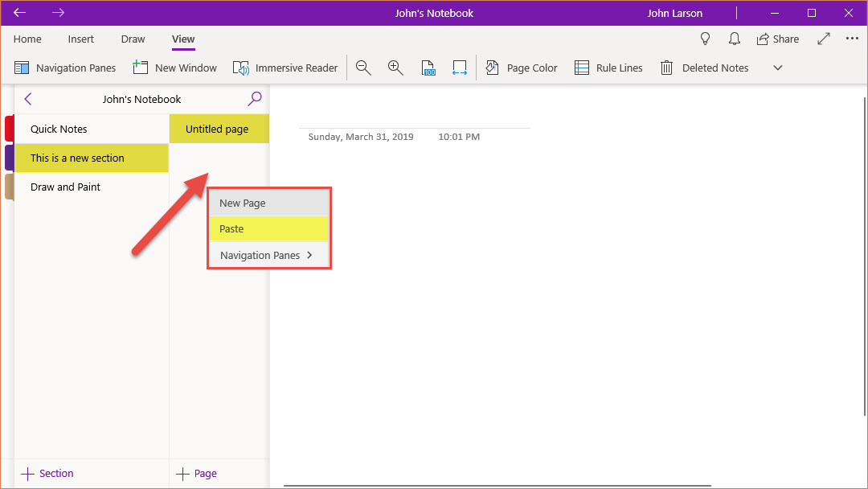The height and width of the screenshot is (489, 868).
Task: Set zoom to 100% icon
Action: (x=428, y=68)
